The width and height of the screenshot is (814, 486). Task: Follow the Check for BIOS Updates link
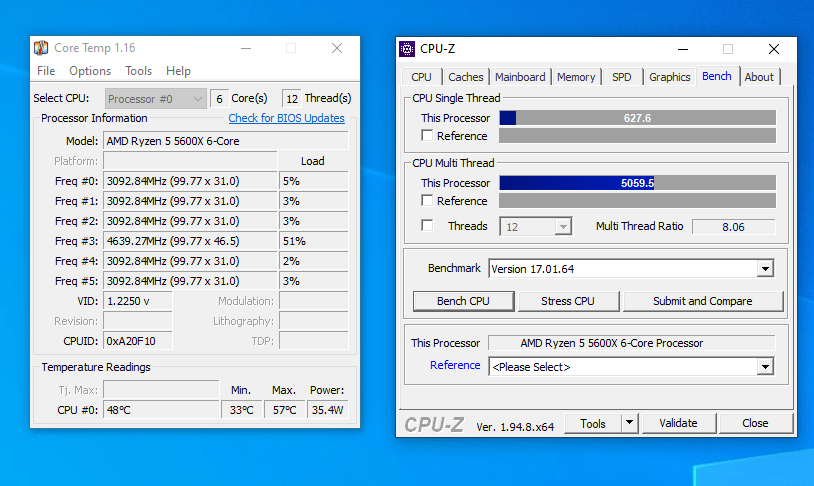click(287, 118)
